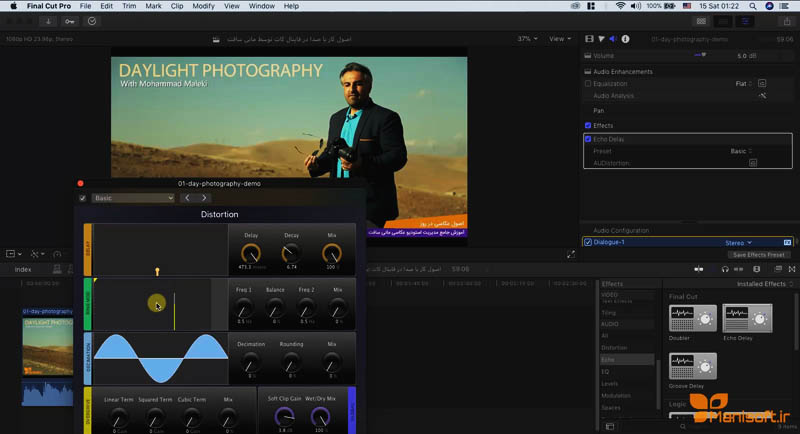Image resolution: width=800 pixels, height=434 pixels.
Task: Click the effects browser window icon
Action: (778, 269)
